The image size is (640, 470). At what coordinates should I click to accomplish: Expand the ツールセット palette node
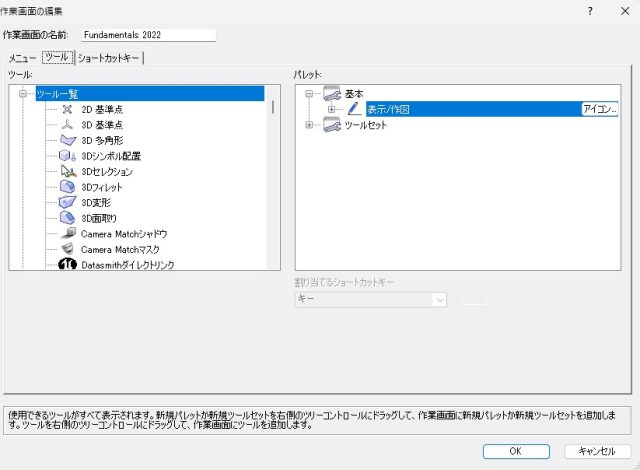(x=309, y=125)
